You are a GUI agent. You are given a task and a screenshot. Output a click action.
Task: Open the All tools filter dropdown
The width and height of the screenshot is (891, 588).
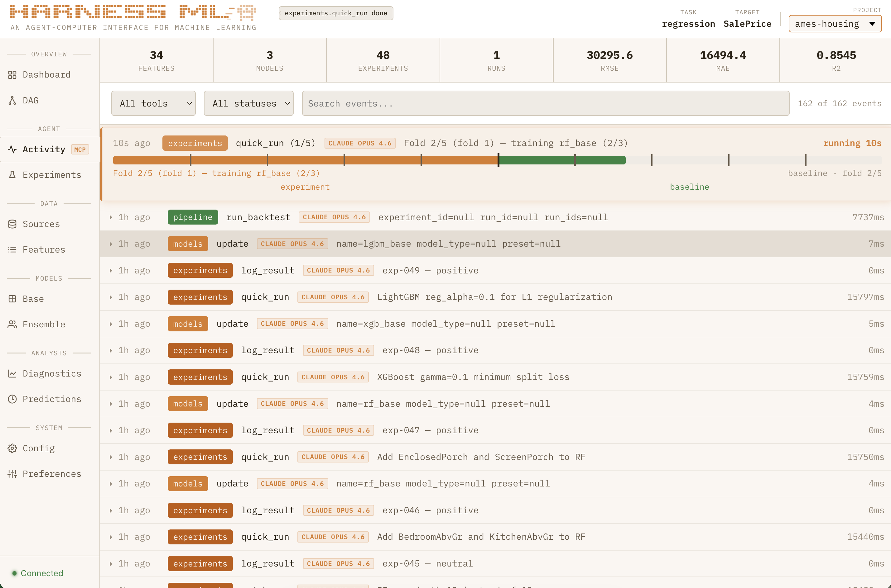pos(153,103)
